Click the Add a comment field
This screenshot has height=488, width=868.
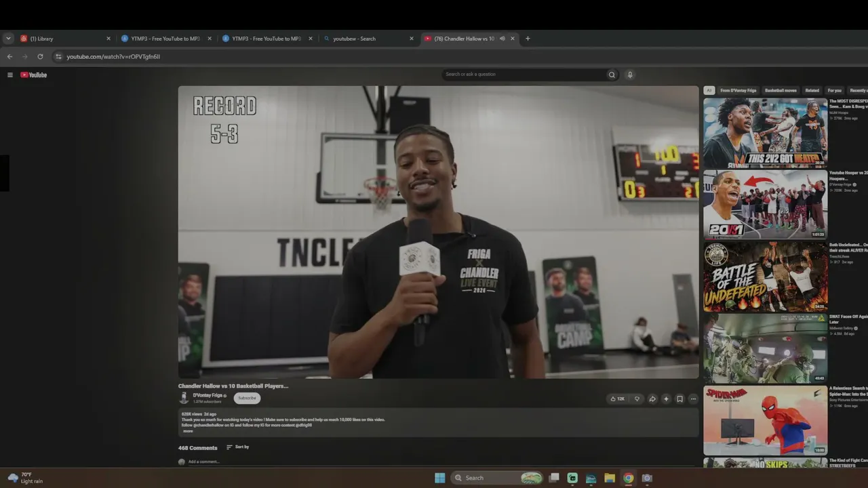coord(203,462)
